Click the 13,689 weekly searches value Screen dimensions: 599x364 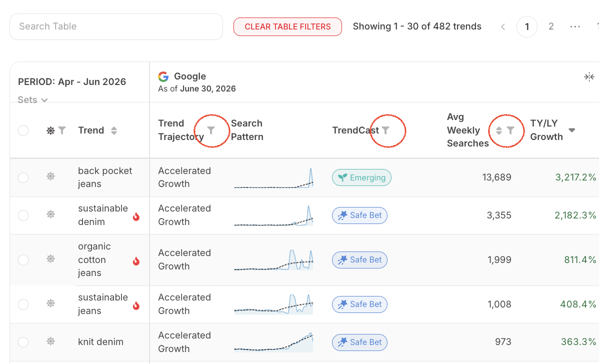(496, 177)
